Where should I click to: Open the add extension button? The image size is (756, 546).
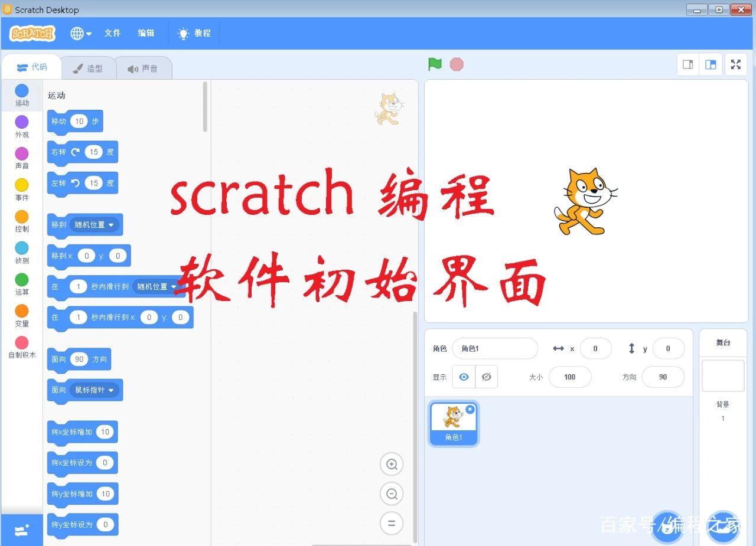click(x=22, y=529)
